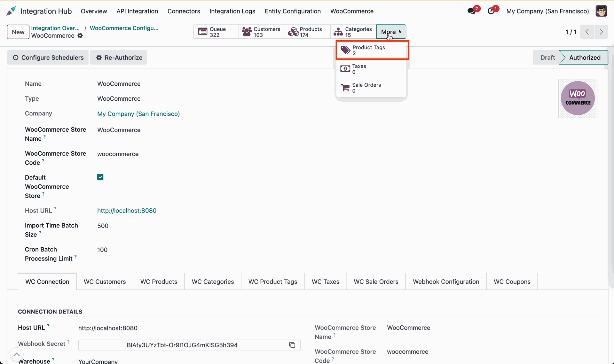Select the Authorized status stage
This screenshot has width=614, height=364.
[585, 58]
